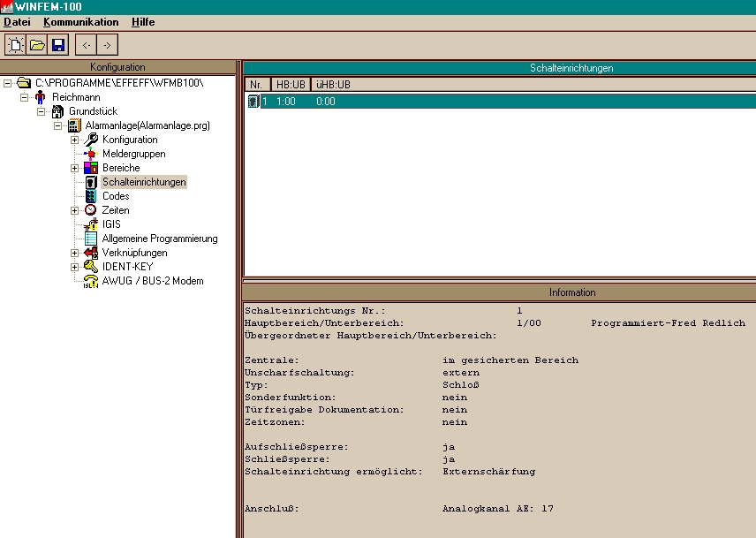The image size is (756, 538).
Task: Select the Meldergruppen icon in tree
Action: point(90,154)
